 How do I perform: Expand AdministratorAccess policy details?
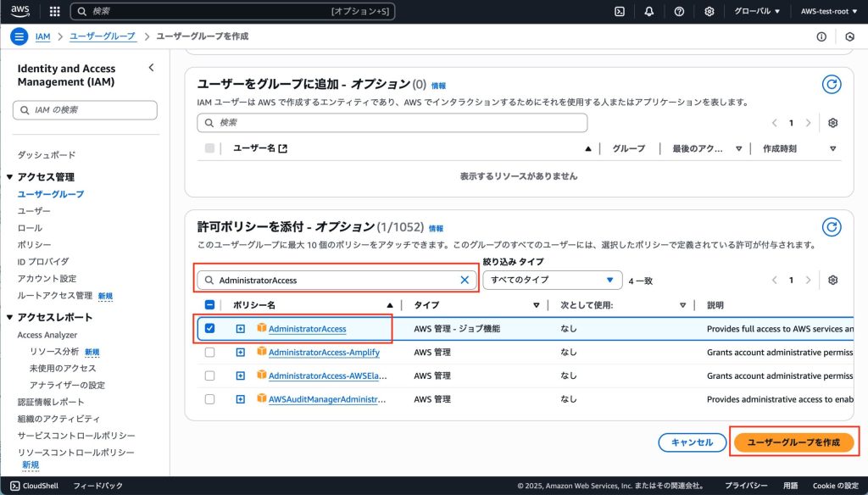click(x=240, y=329)
